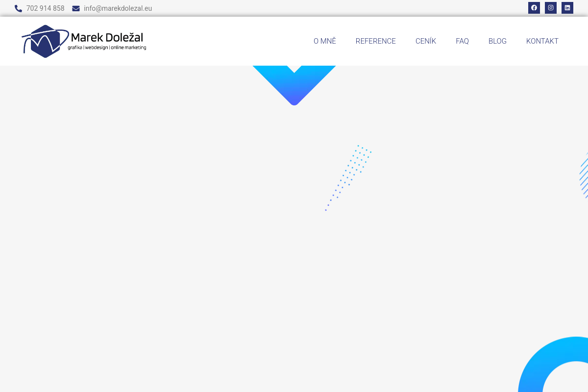
Task: Open the KONTAKT page
Action: coord(542,41)
